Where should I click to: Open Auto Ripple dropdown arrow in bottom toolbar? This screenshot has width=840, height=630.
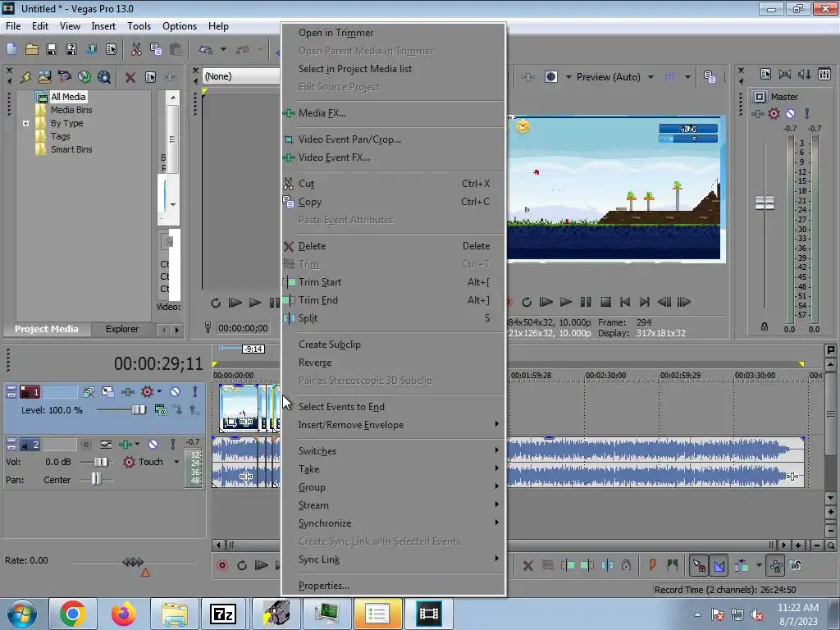click(759, 564)
